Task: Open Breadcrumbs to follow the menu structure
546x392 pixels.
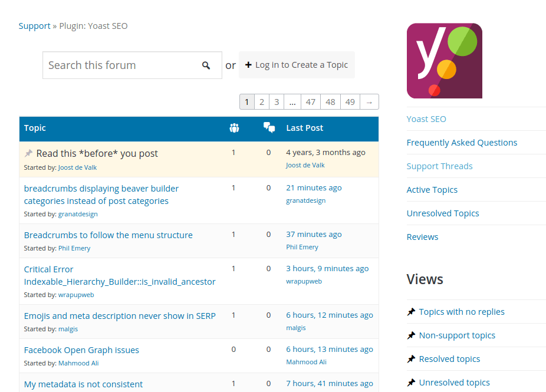Action: click(x=108, y=235)
